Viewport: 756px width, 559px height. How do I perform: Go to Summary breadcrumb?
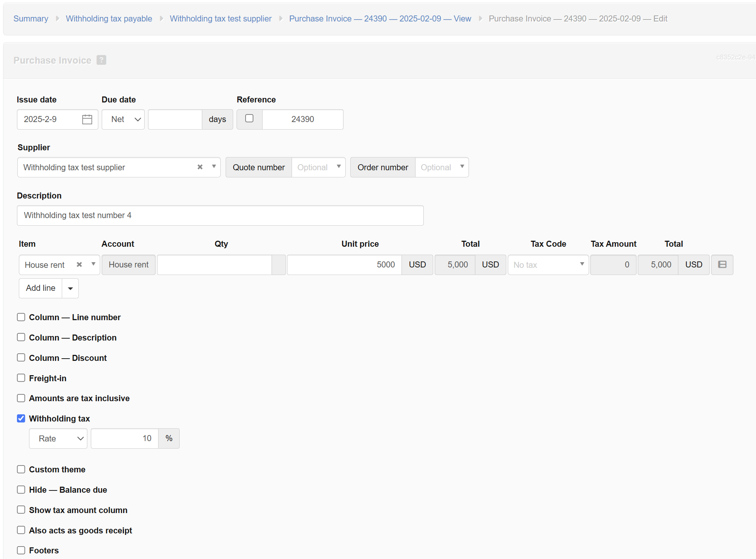(31, 18)
